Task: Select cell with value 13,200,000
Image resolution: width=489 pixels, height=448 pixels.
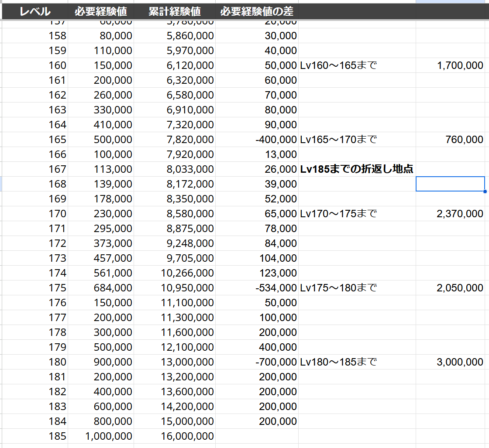Action: (175, 376)
